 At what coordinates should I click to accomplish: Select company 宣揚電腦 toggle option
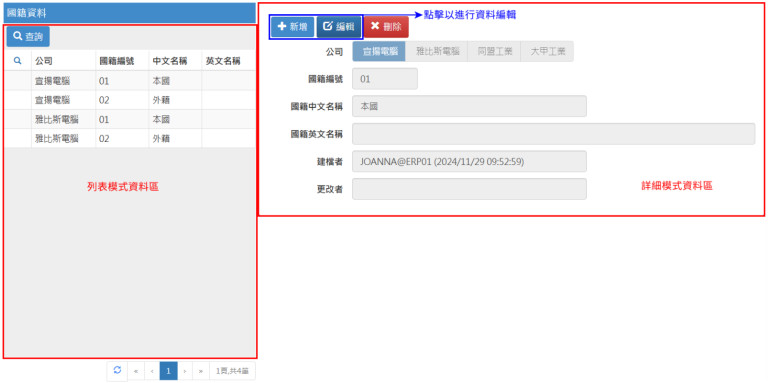[379, 51]
